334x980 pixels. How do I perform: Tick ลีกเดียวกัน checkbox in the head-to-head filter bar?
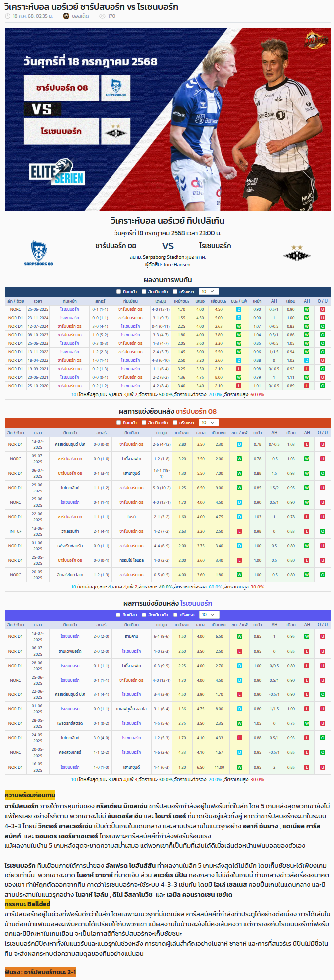pos(144,292)
